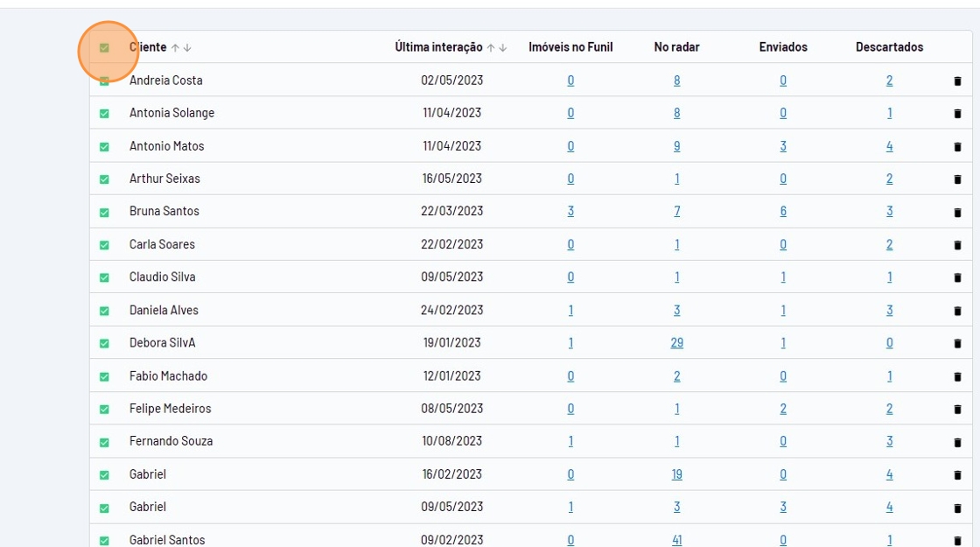Delete the Felipe Medeiros entry
Image resolution: width=980 pixels, height=547 pixels.
click(956, 409)
